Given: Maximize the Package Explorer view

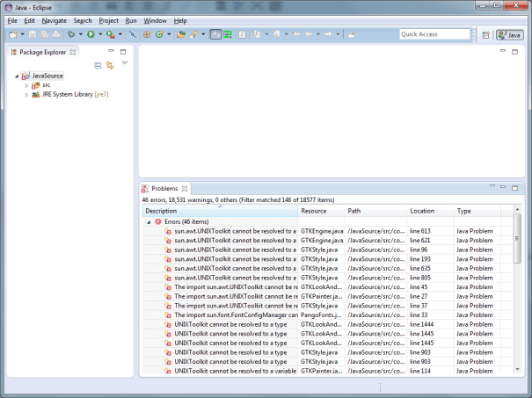Looking at the screenshot, I should [x=123, y=52].
